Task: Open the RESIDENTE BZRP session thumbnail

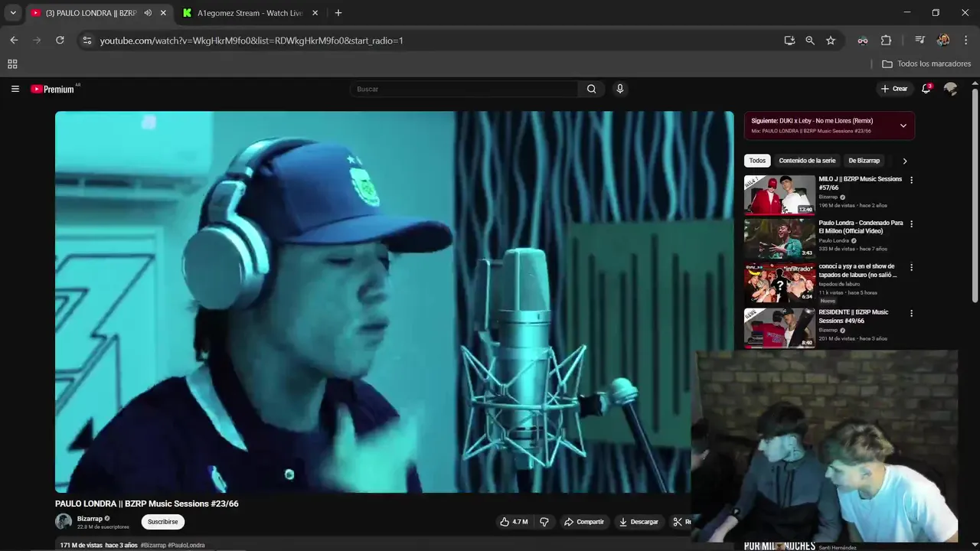Action: (x=779, y=328)
